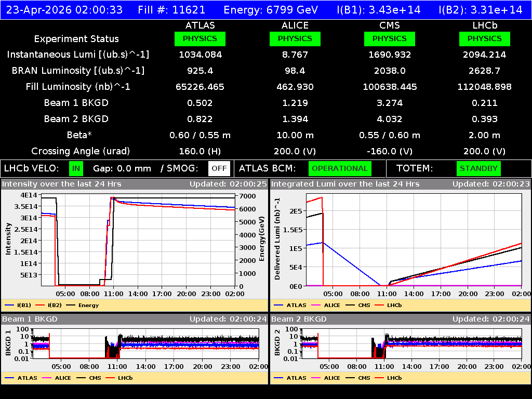Select ALICE Beta* value 10.00 m
Image resolution: width=532 pixels, height=399 pixels.
coord(295,136)
